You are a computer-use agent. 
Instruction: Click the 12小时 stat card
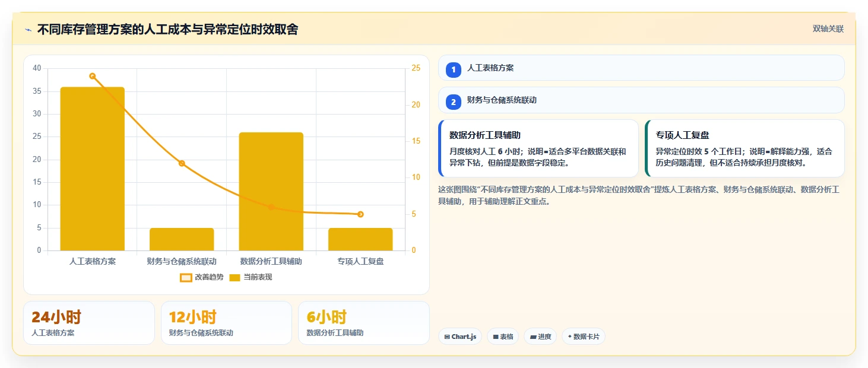click(x=226, y=323)
